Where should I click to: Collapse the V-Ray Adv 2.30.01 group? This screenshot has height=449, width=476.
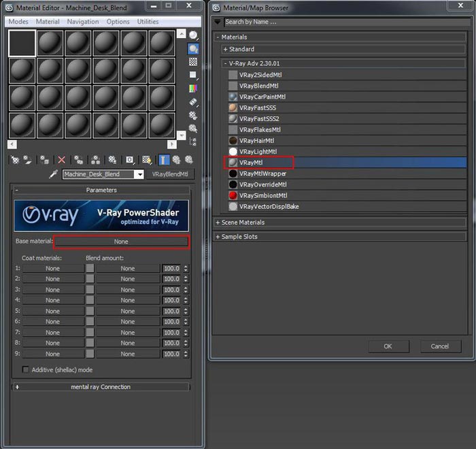click(343, 63)
